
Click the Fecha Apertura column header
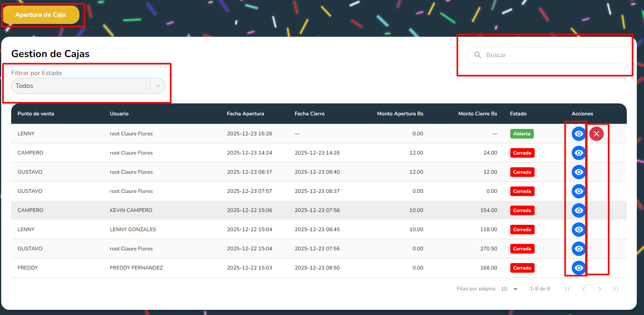click(245, 114)
